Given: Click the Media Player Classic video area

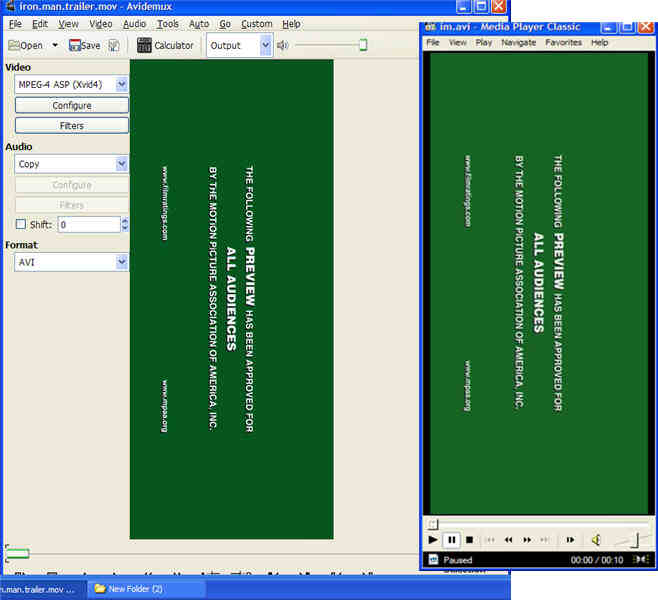Looking at the screenshot, I should coord(539,283).
